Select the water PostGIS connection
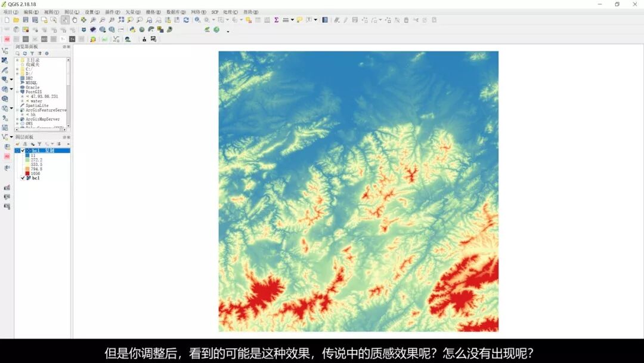Image resolution: width=644 pixels, height=363 pixels. tap(36, 101)
